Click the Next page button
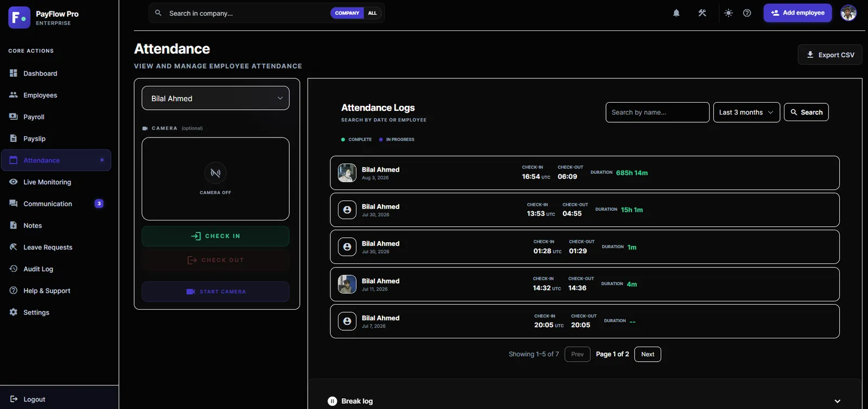This screenshot has height=409, width=868. [648, 354]
